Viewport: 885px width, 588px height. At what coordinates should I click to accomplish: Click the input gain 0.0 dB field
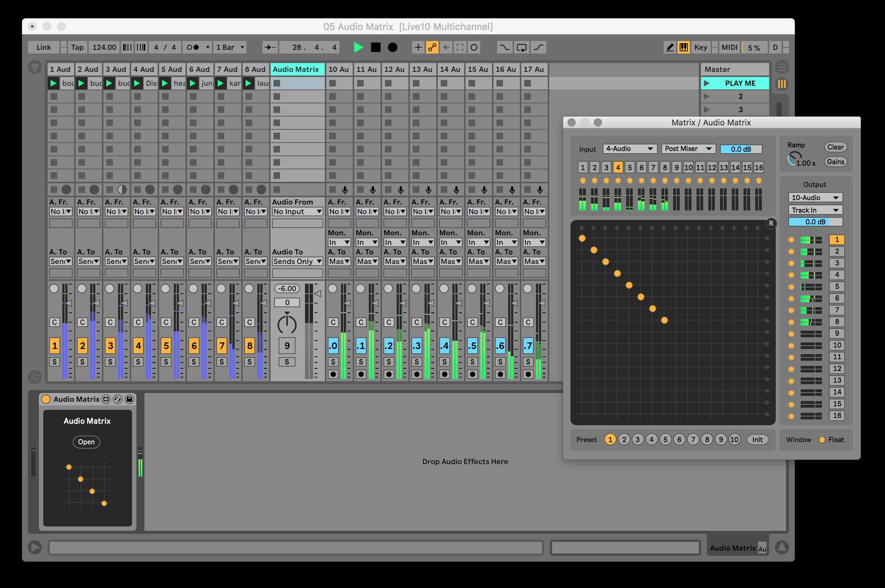coord(741,149)
